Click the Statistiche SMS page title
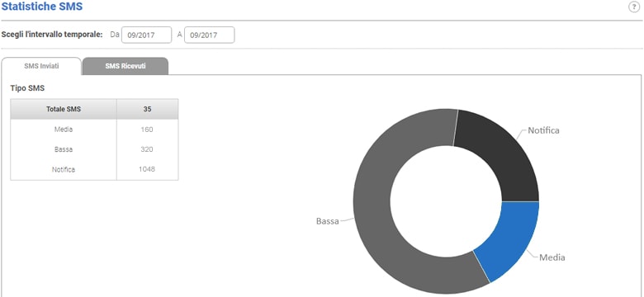This screenshot has height=297, width=644. (x=42, y=7)
